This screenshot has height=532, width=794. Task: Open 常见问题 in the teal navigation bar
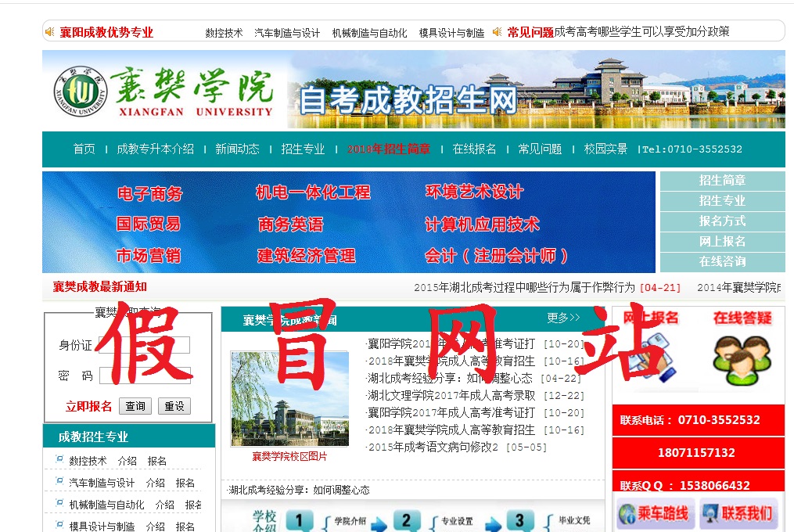pyautogui.click(x=540, y=149)
